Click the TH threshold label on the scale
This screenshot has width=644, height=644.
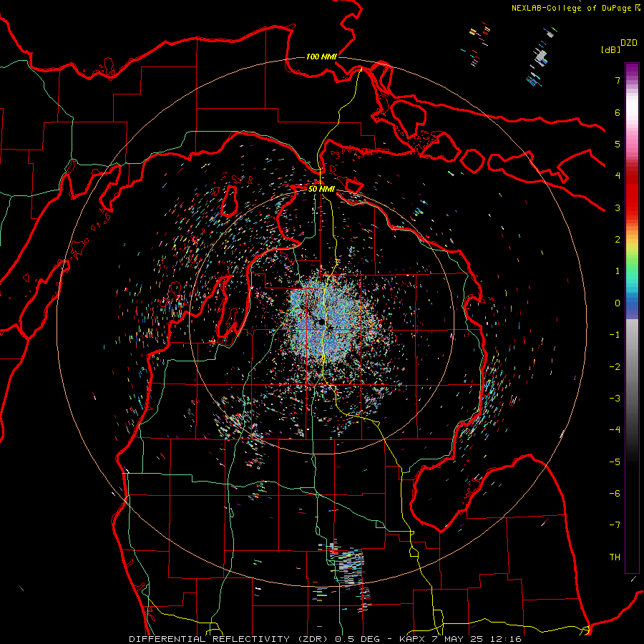point(615,557)
